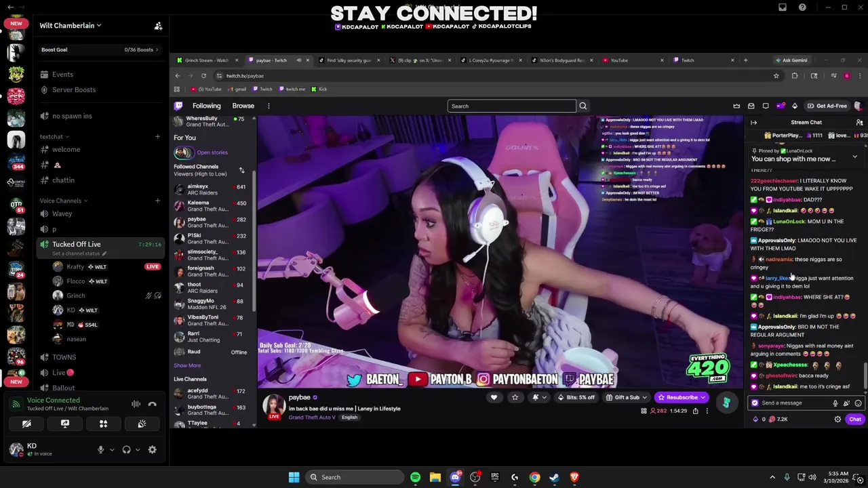Viewport: 868px width, 488px height.
Task: Expand microphone input options chevron
Action: point(111,449)
